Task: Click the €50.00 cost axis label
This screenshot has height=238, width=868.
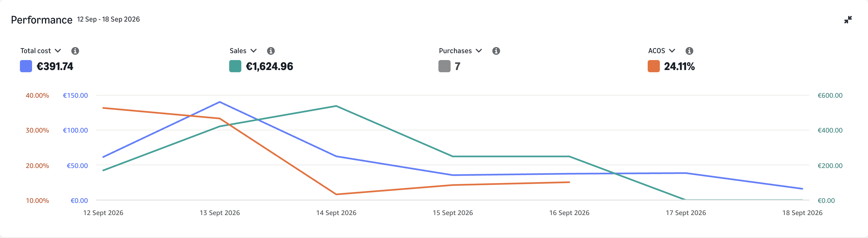Action: tap(77, 165)
